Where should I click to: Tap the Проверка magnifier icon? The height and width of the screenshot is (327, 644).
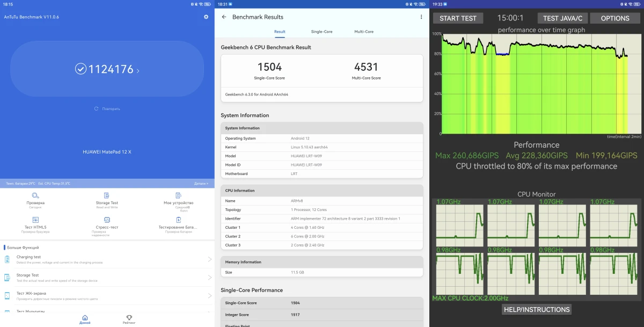click(x=35, y=196)
